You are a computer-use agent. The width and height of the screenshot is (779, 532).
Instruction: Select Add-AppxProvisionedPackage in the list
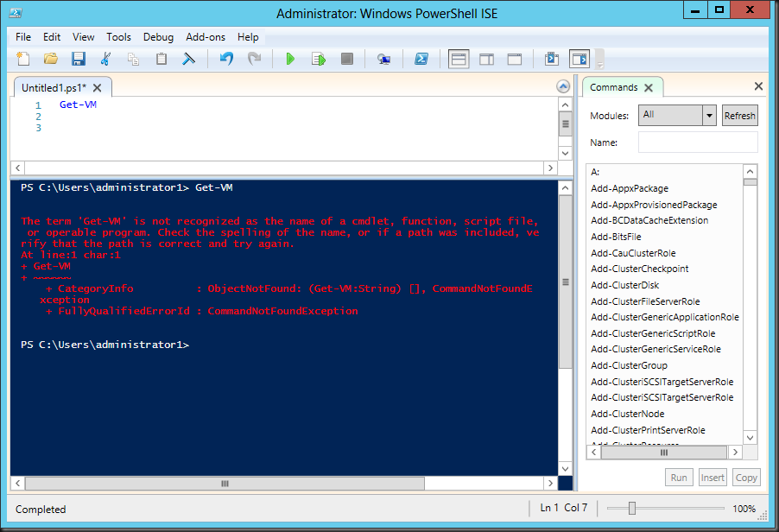[x=654, y=205]
